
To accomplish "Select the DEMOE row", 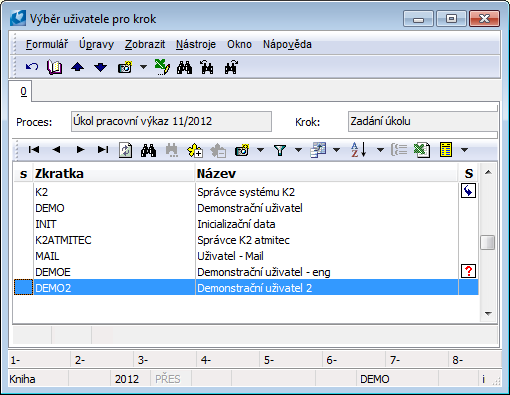I will [246, 272].
